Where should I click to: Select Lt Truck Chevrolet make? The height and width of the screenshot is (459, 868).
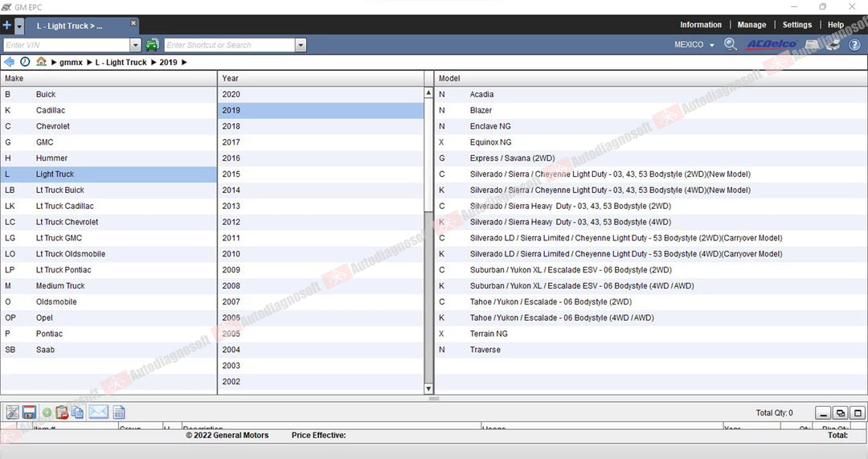[x=108, y=222]
